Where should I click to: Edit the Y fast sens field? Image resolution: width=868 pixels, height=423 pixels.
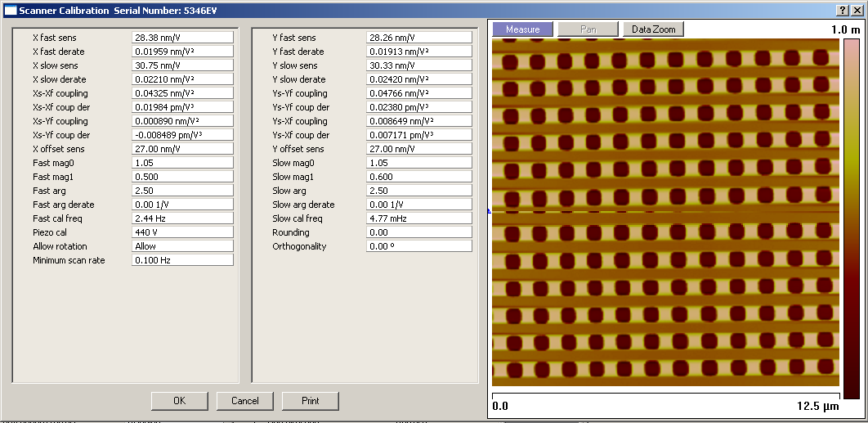(x=418, y=38)
